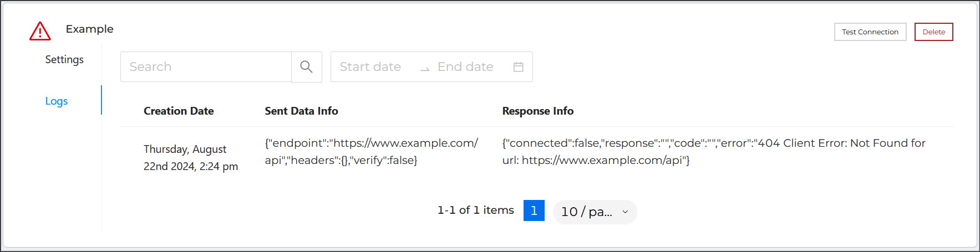Go to page 1 in pagination
This screenshot has height=252, width=980.
[534, 210]
